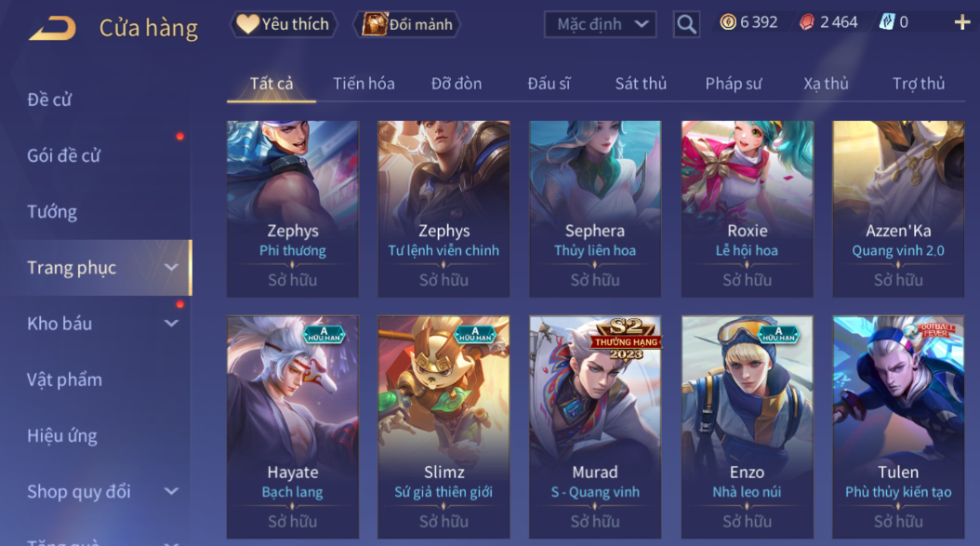
Task: Open the search magnifier icon
Action: tap(686, 24)
